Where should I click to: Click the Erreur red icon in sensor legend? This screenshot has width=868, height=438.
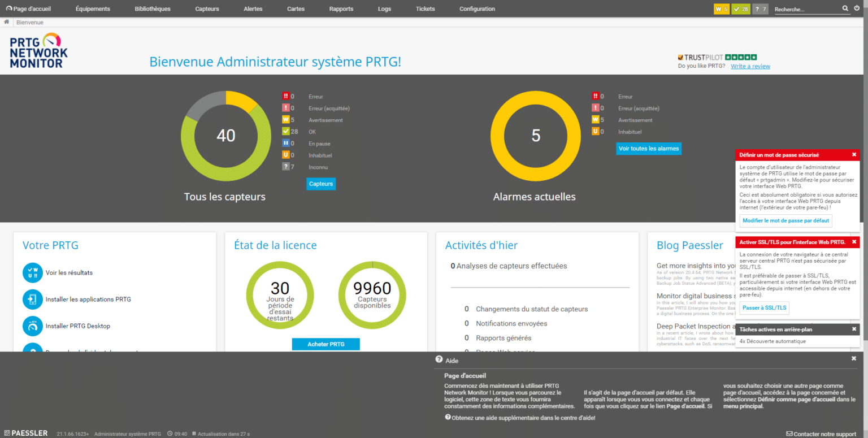coord(285,96)
